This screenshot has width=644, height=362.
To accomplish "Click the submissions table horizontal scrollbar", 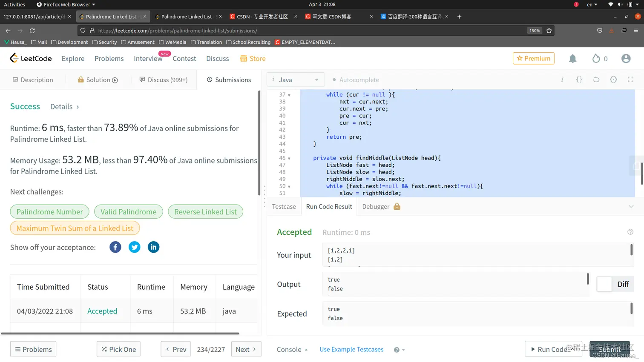I will (120, 333).
